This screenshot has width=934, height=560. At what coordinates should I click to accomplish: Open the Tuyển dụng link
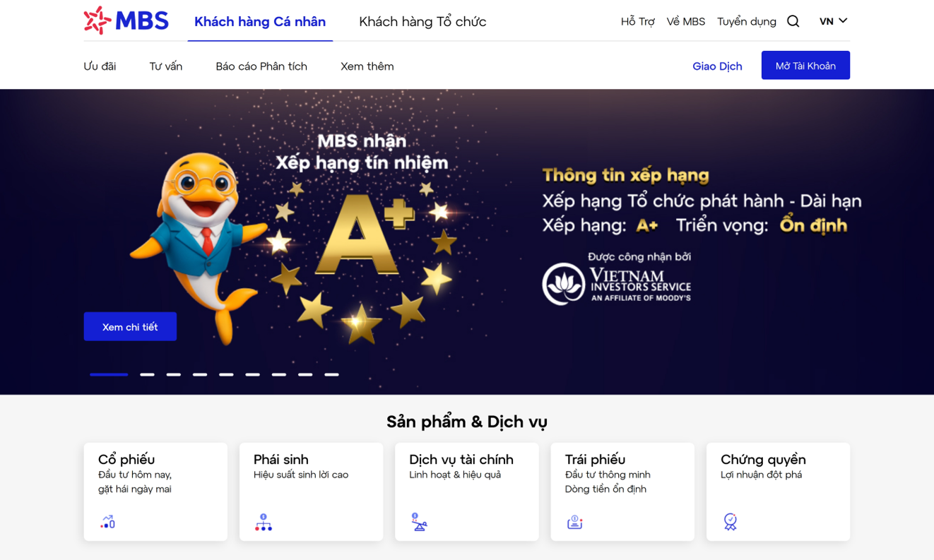tap(746, 21)
